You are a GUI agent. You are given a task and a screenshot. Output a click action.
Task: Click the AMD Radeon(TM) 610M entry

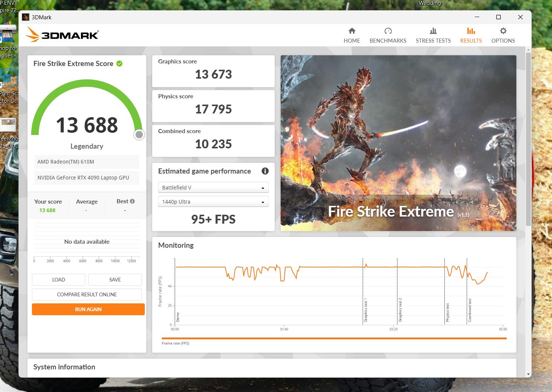[x=87, y=162]
